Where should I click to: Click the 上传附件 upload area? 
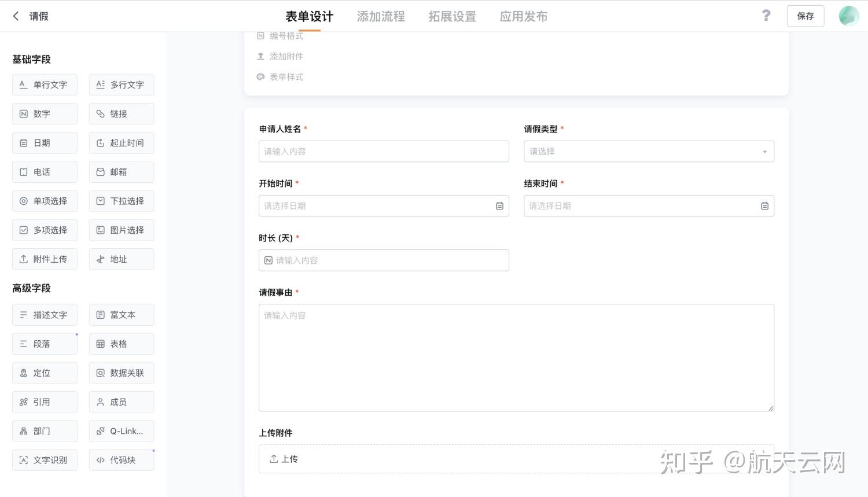[x=516, y=459]
